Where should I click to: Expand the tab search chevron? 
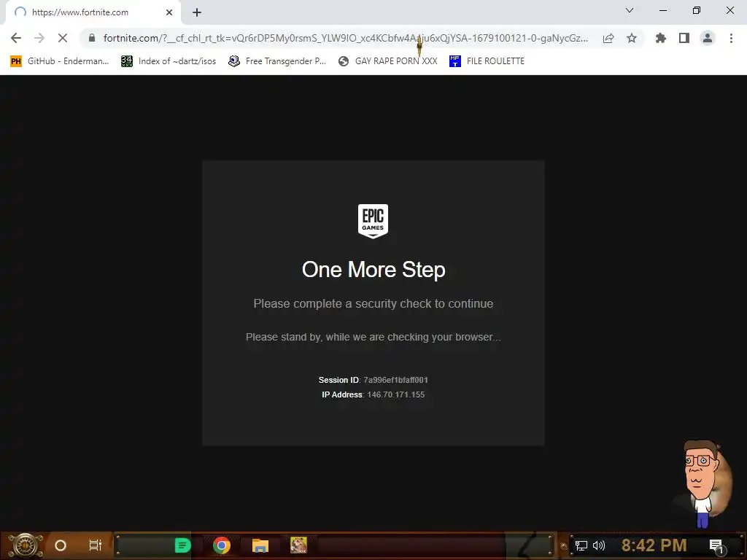click(630, 10)
